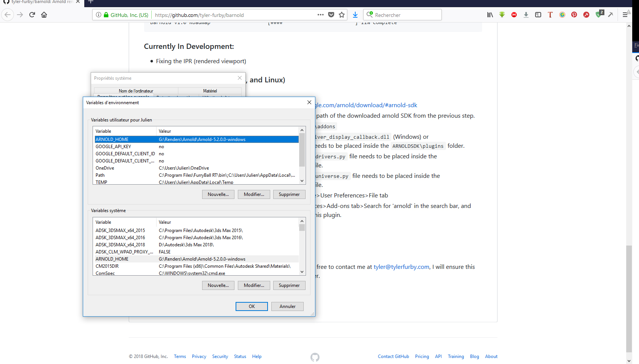Select the Matériel tab in Propriétés système
639x364 pixels.
click(210, 91)
